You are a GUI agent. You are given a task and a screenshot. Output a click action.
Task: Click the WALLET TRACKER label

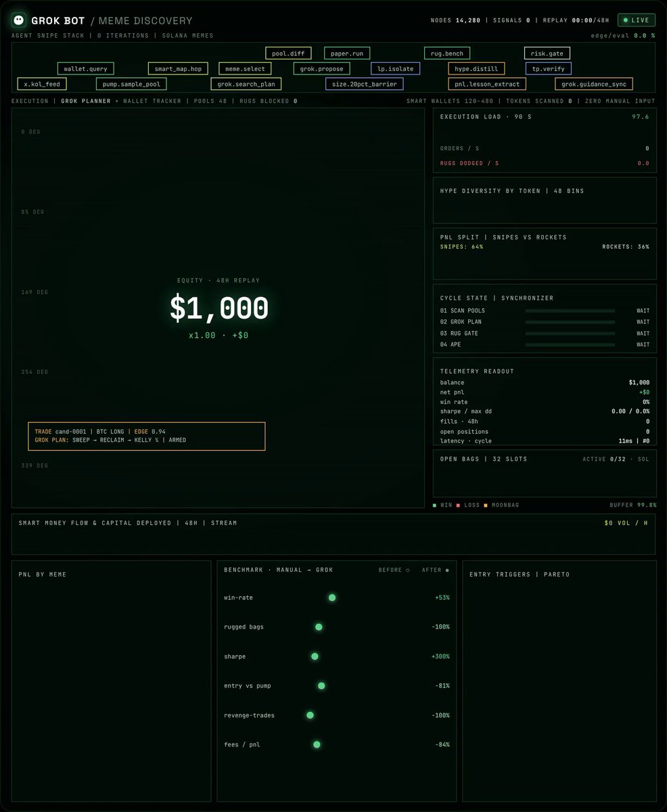coord(152,101)
